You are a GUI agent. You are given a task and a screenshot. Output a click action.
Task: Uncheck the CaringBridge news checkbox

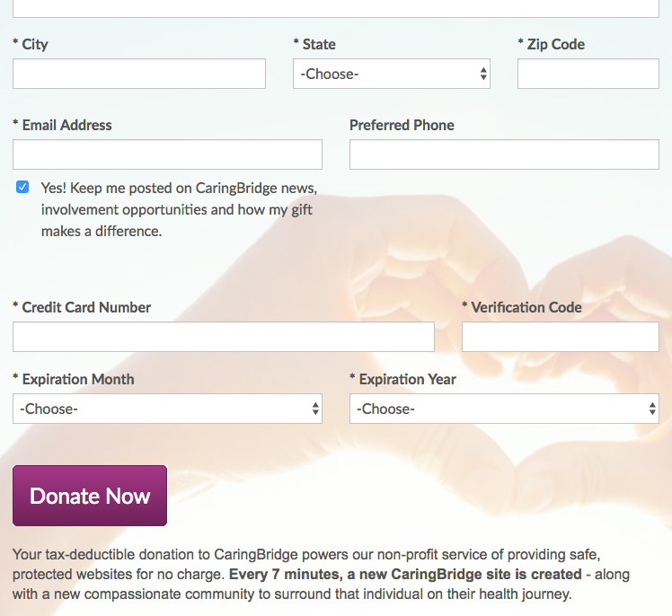pos(22,188)
